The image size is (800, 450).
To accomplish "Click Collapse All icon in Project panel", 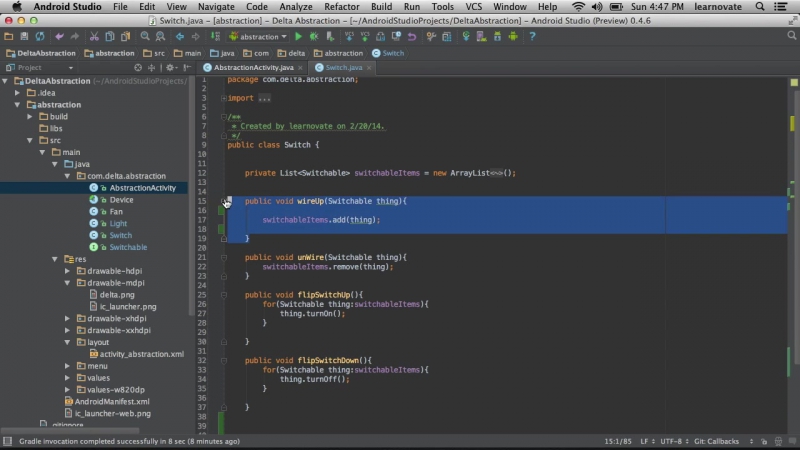I will coord(151,67).
